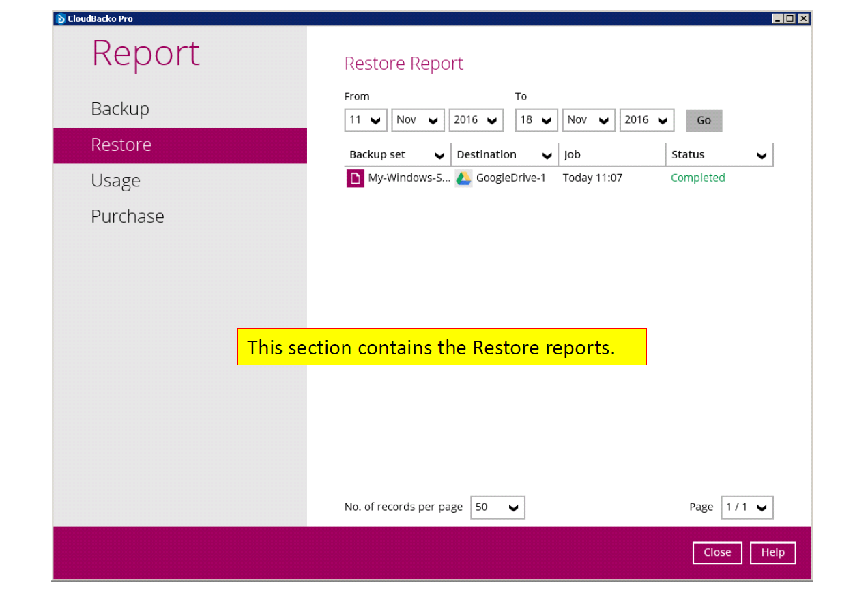
Task: Expand Status column filter
Action: 762,156
